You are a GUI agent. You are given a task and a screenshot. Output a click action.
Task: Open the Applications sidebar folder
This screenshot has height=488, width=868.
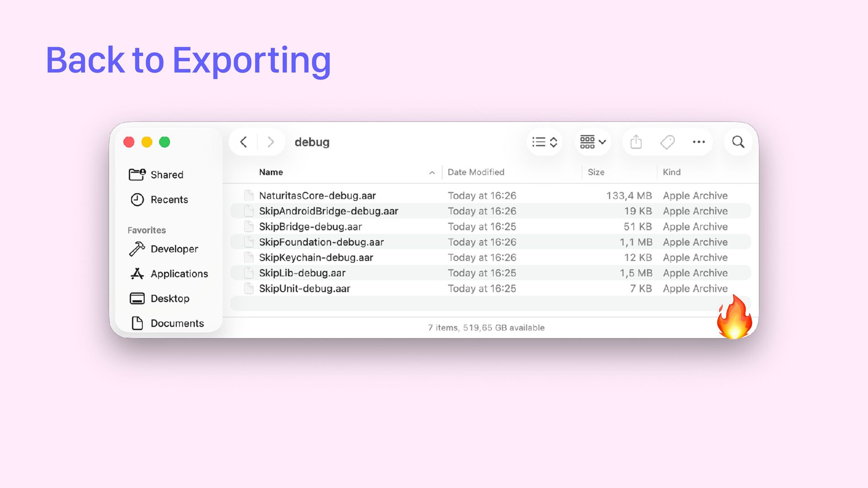[x=179, y=274]
